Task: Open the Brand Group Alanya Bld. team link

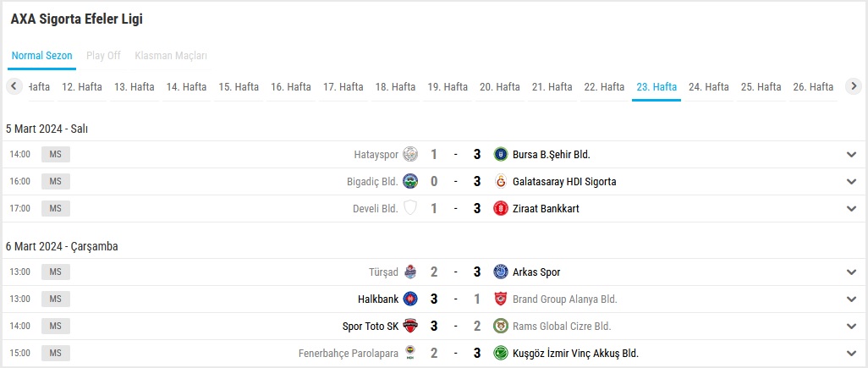Action: coord(564,299)
